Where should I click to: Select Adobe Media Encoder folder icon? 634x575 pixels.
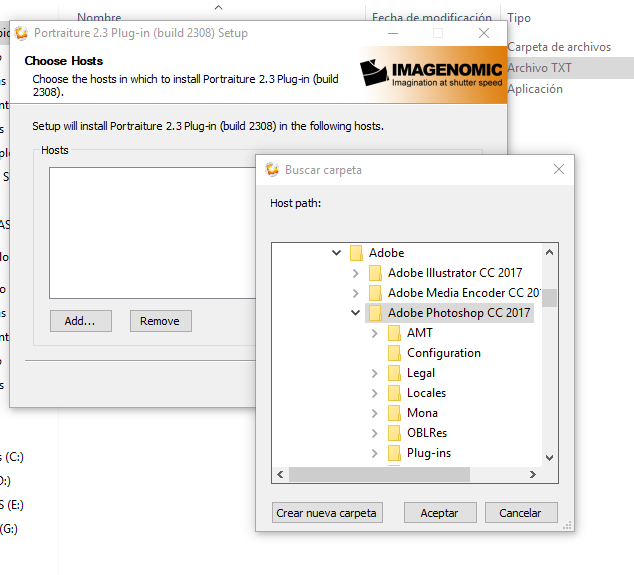375,293
